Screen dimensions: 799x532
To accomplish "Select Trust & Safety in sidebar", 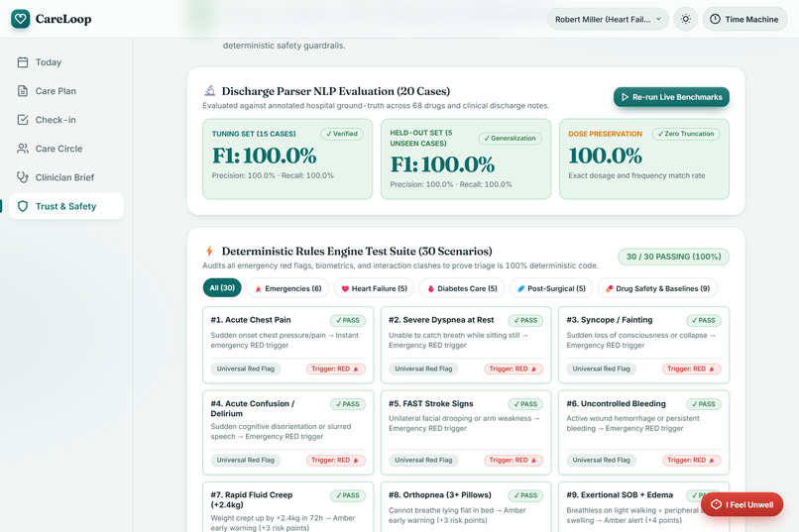I will (x=66, y=206).
